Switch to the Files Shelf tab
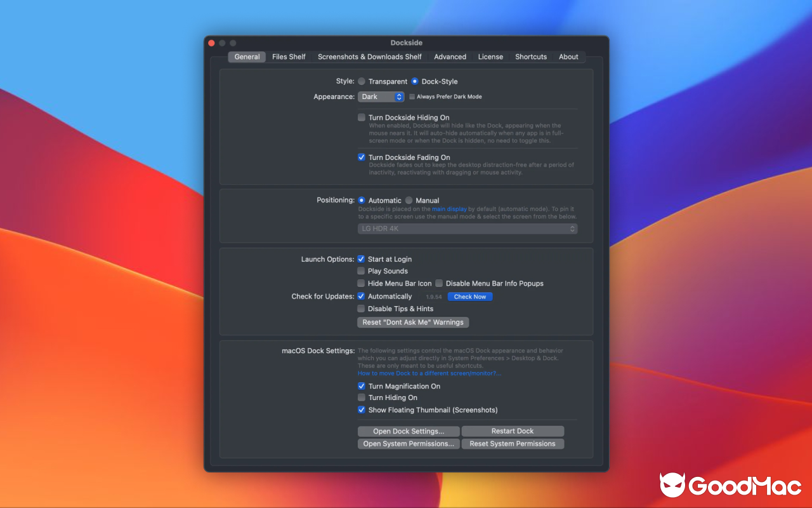This screenshot has height=508, width=812. coord(289,57)
